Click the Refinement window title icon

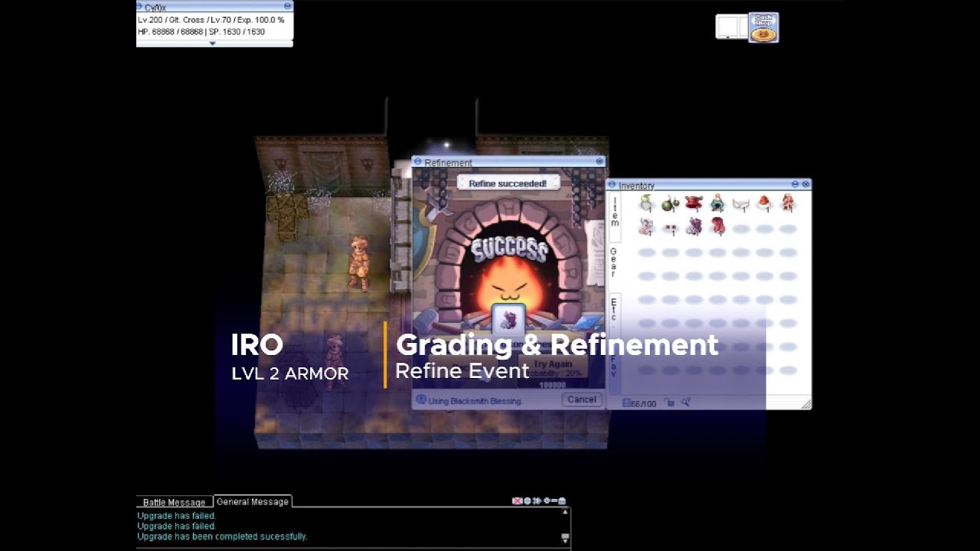(418, 162)
